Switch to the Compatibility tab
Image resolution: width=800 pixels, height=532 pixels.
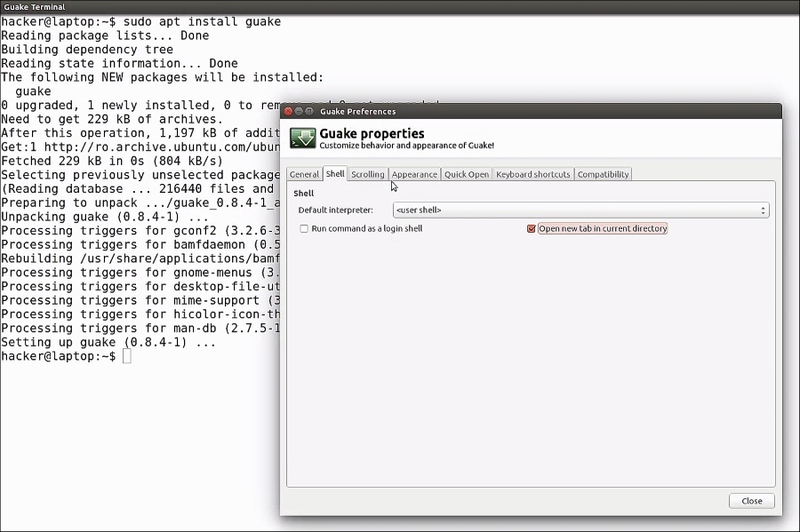[x=603, y=174]
